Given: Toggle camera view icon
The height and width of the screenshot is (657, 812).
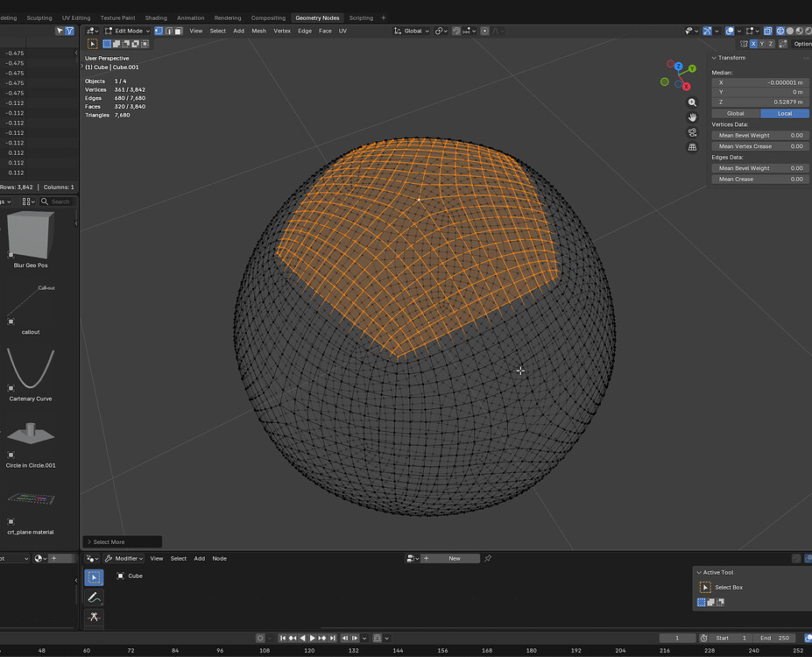Looking at the screenshot, I should [692, 132].
